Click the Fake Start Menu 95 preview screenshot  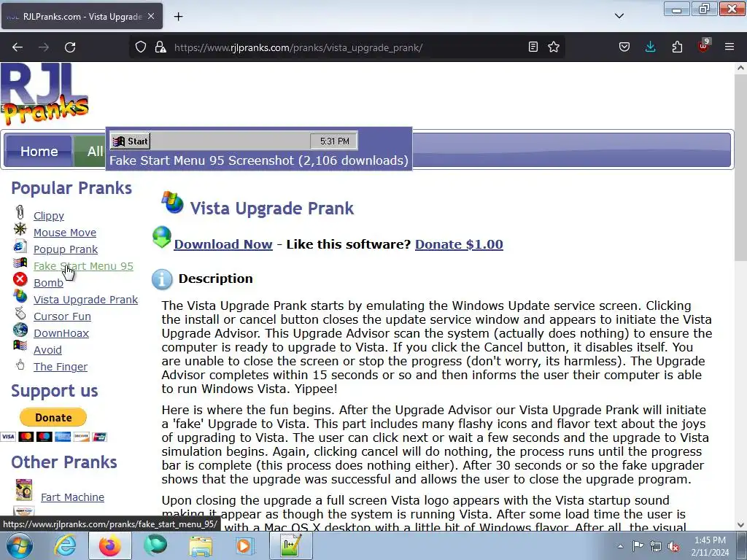tap(234, 141)
